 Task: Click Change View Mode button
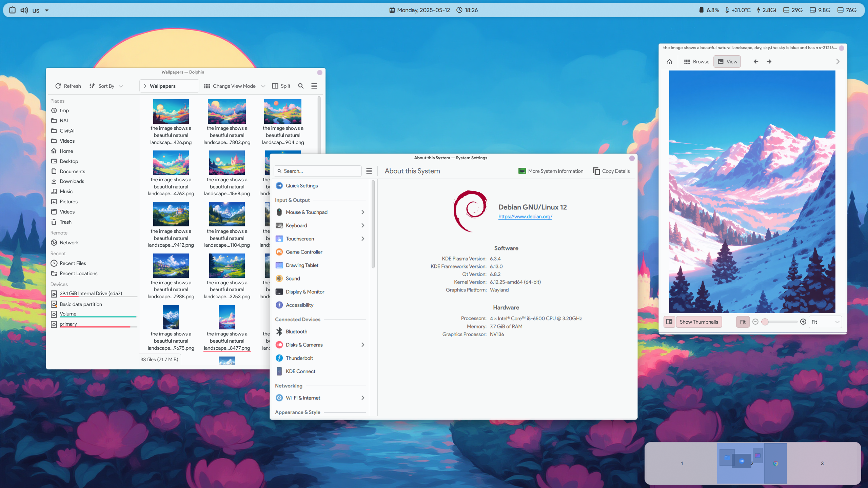pyautogui.click(x=230, y=86)
